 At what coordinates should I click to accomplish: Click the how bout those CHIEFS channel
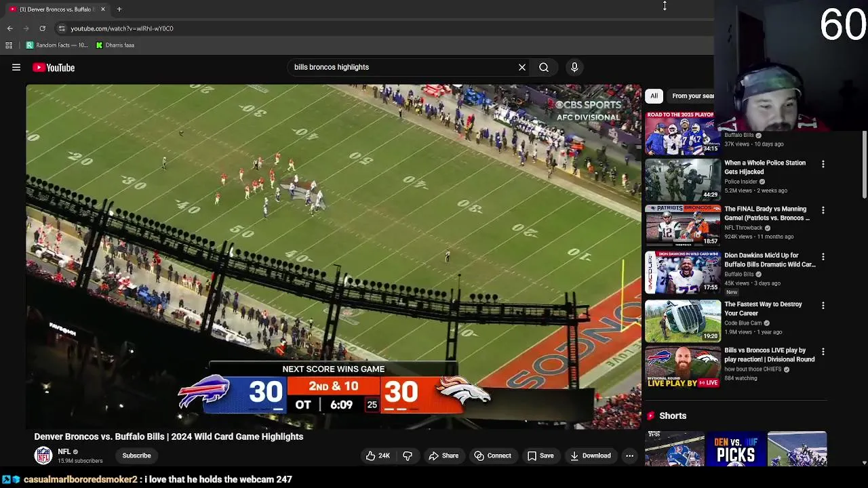point(753,369)
